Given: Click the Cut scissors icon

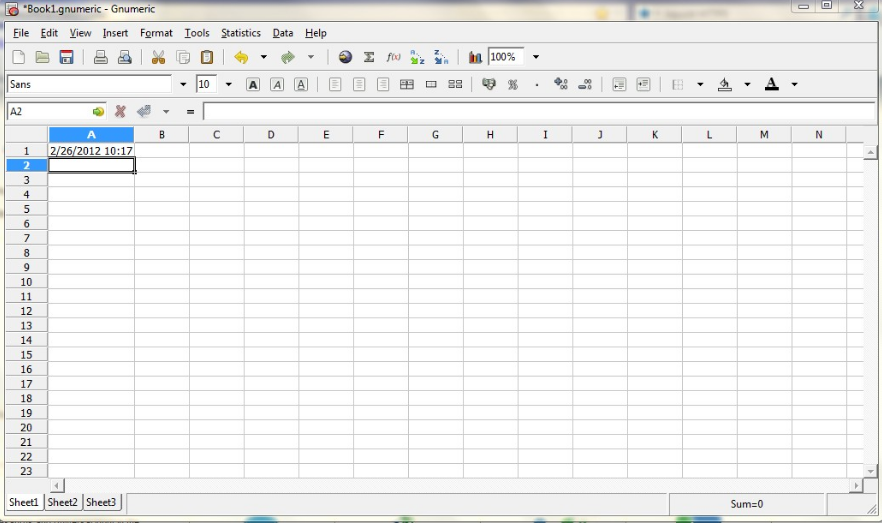Looking at the screenshot, I should (x=158, y=58).
